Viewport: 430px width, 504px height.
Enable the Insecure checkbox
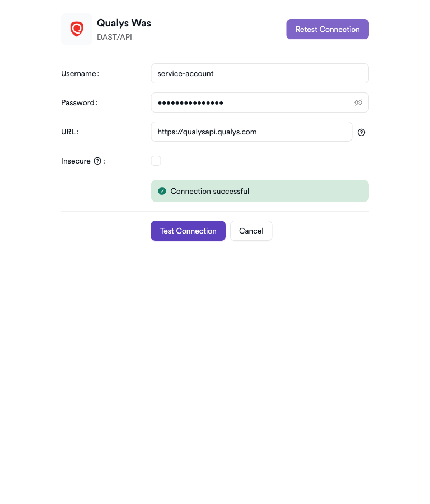point(156,161)
